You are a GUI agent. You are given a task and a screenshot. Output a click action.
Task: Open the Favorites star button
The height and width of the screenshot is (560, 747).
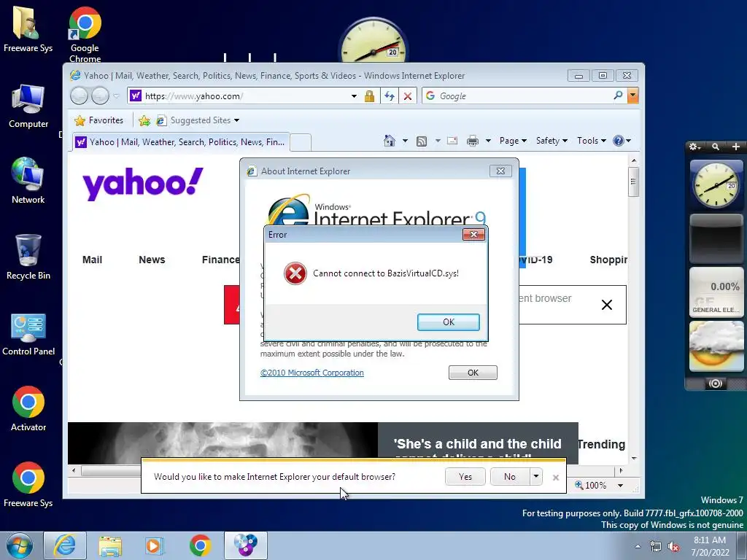[98, 120]
